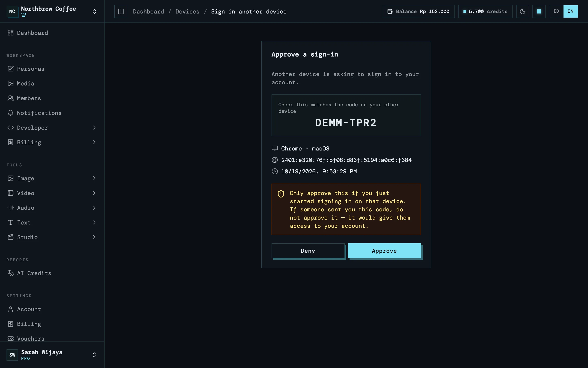Click the Studio clapperboard icon
588x368 pixels.
[x=10, y=237]
